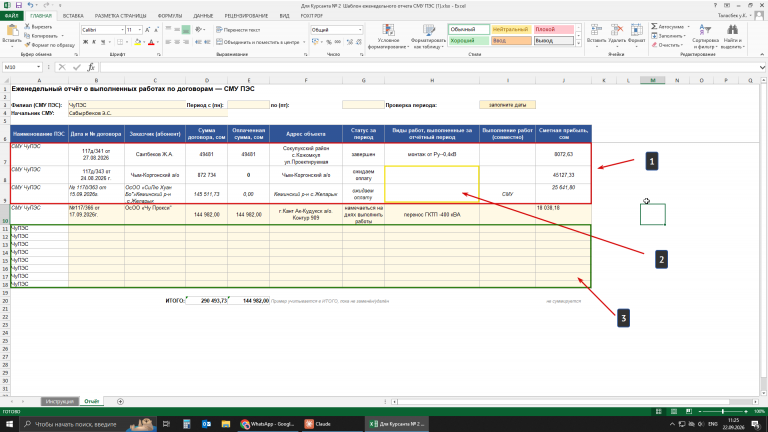Expand the cell styles gallery
Image resolution: width=768 pixels, height=432 pixels.
[578, 44]
